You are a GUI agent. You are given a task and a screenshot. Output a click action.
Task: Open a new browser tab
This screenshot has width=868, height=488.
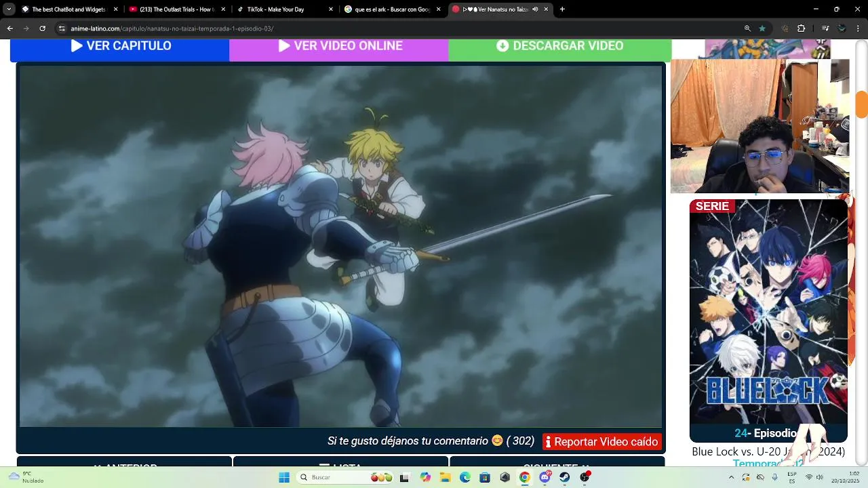(562, 9)
